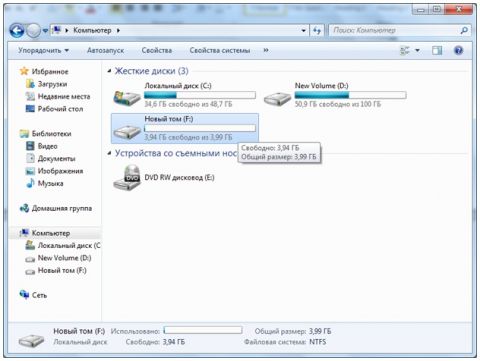The width and height of the screenshot is (480, 361).
Task: Click the change view icon
Action: (405, 50)
